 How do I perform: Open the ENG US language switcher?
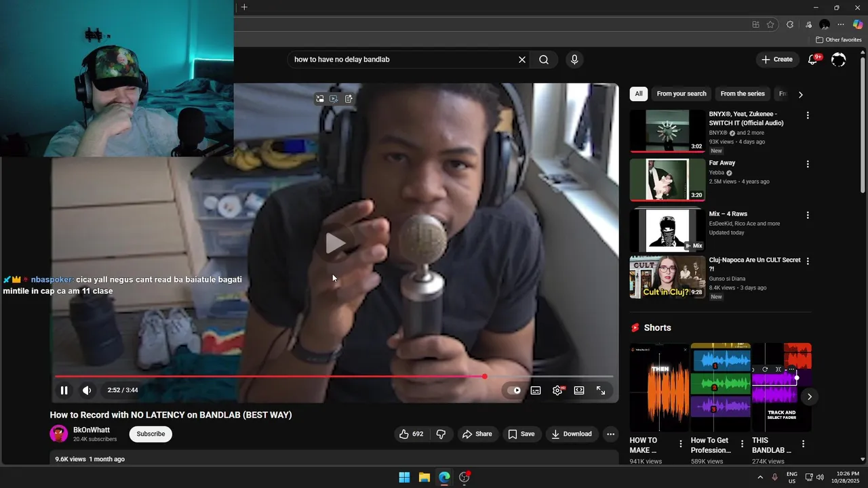coord(792,477)
